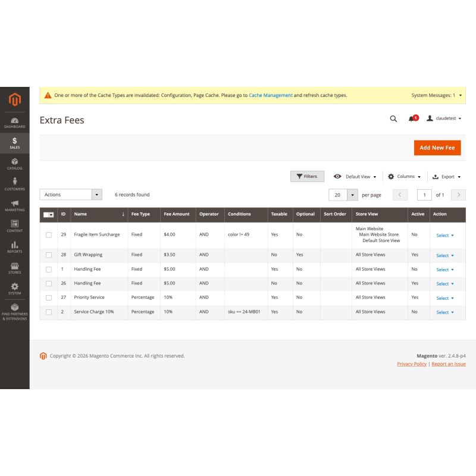This screenshot has width=476, height=476.
Task: Open the Marketing sidebar menu
Action: (x=14, y=205)
